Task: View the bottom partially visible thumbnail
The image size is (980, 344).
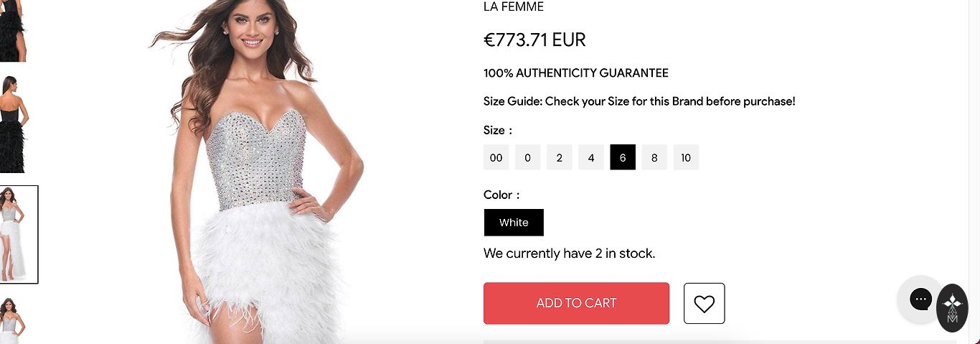Action: pyautogui.click(x=13, y=320)
